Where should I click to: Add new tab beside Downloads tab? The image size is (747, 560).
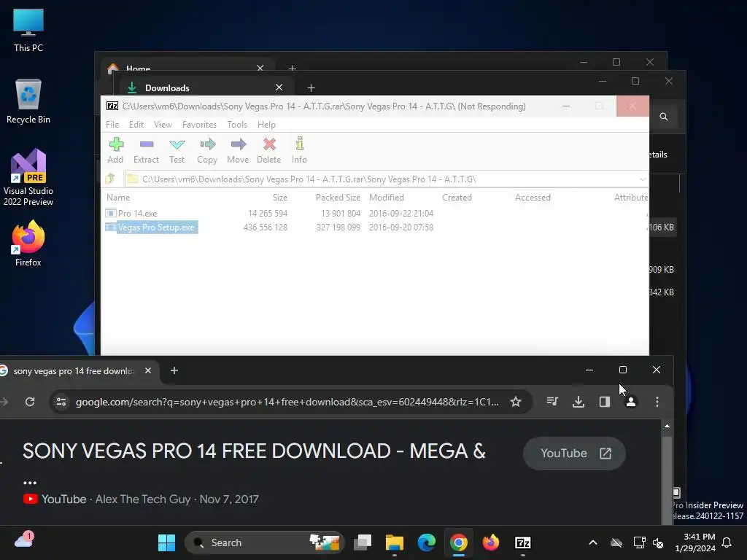311,87
